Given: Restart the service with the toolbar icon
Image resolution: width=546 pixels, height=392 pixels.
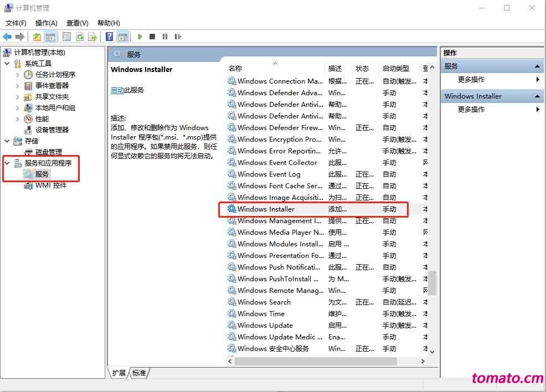Looking at the screenshot, I should pyautogui.click(x=178, y=37).
